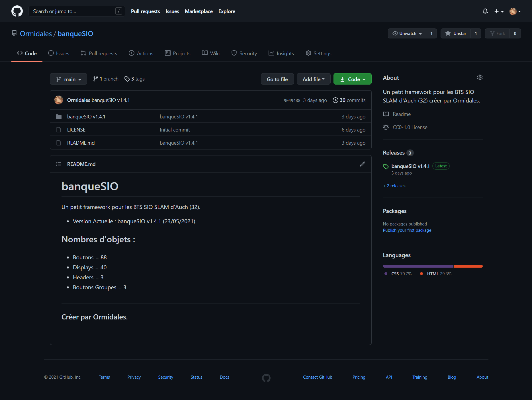Open the user avatar menu
Viewport: 532px width, 400px height.
coord(515,11)
